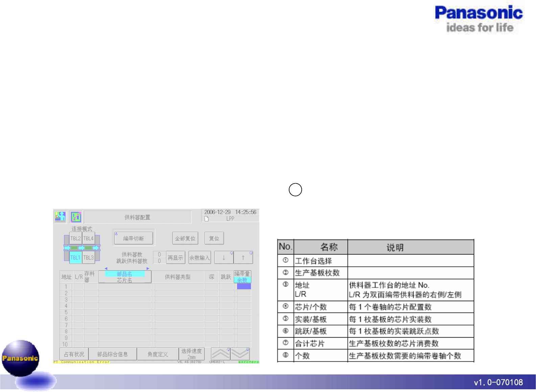Click the document icon beside LPP
This screenshot has height=392, width=536.
pyautogui.click(x=206, y=219)
